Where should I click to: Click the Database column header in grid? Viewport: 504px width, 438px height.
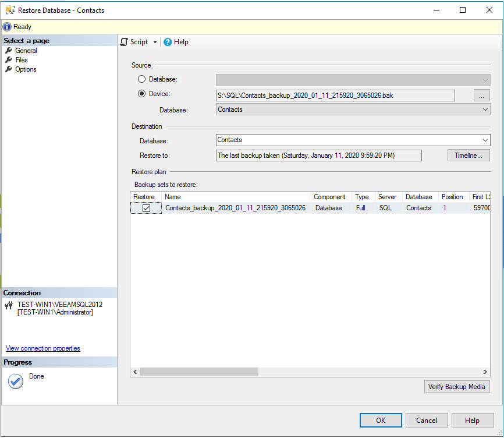[x=420, y=197]
